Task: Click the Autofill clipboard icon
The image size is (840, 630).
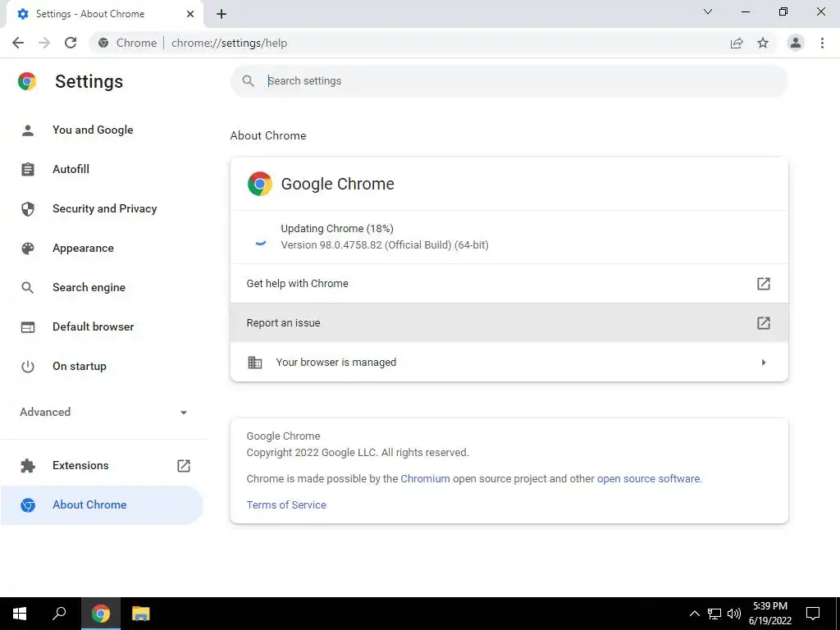Action: point(28,169)
